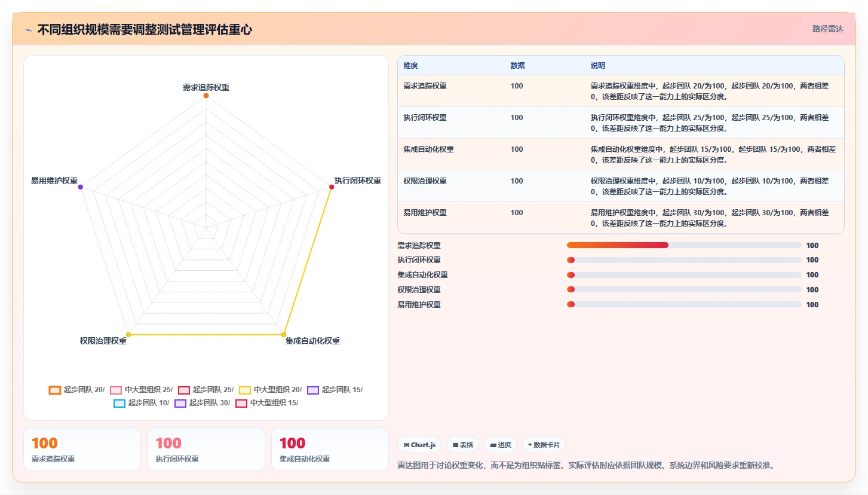Click the yellow radar point at 权限治理权重

click(x=128, y=334)
